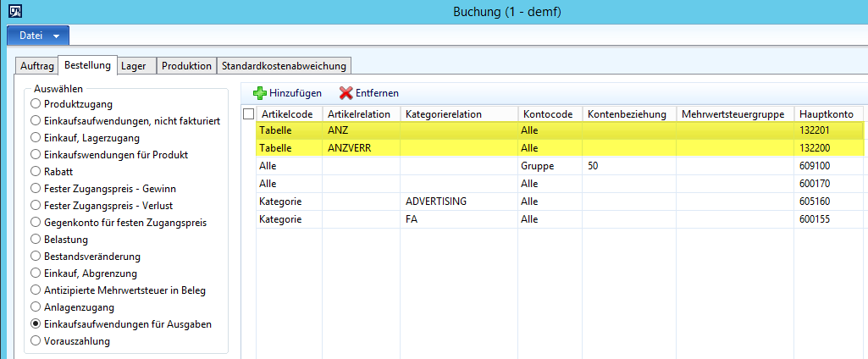The width and height of the screenshot is (868, 359).
Task: Choose the Vorauszahlung radio button
Action: point(36,341)
